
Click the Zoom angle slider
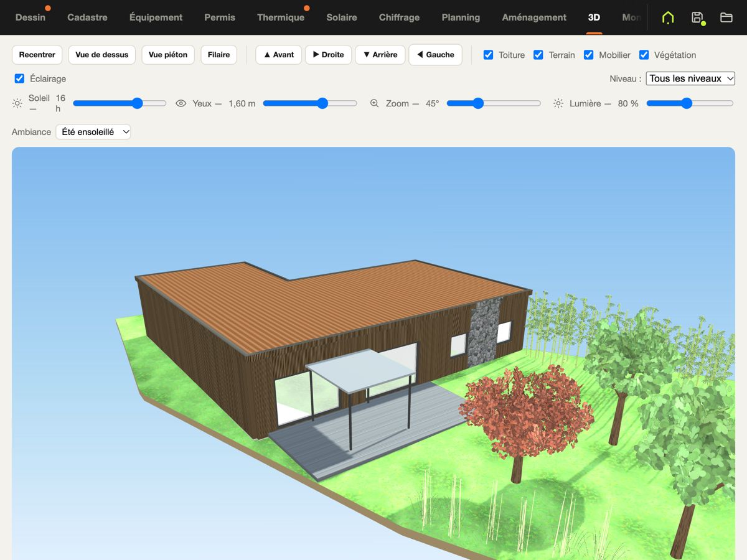494,103
